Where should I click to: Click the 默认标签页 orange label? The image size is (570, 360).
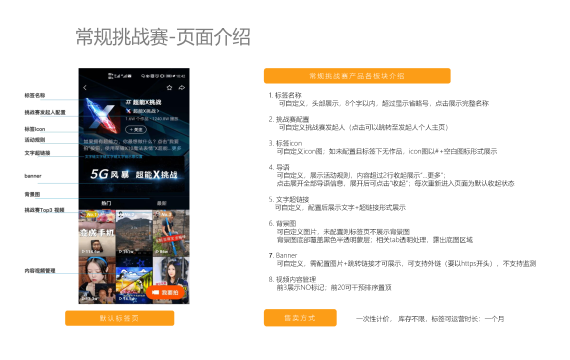120,318
